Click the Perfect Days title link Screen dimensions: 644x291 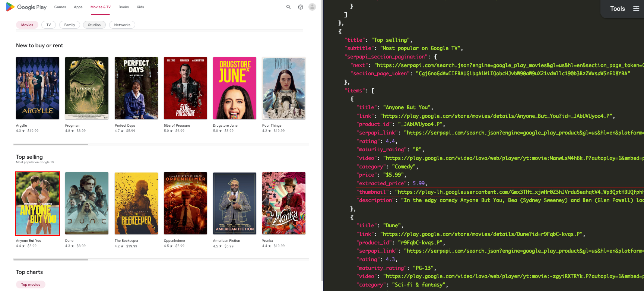125,126
